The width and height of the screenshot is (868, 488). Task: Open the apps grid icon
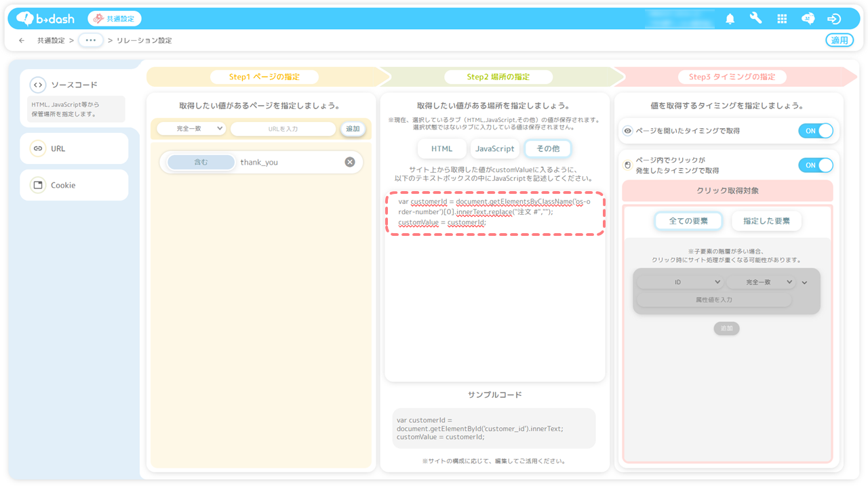782,19
